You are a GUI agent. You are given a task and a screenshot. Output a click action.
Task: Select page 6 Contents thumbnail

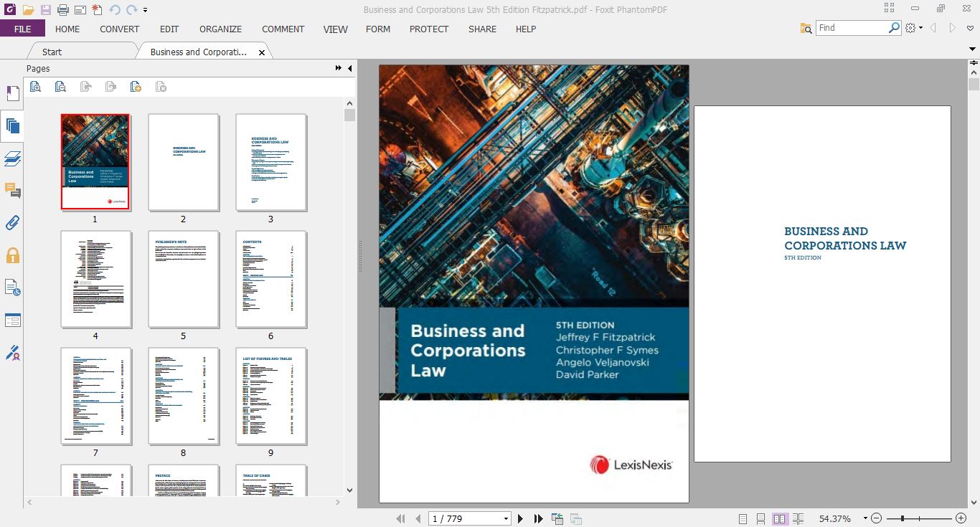point(270,279)
